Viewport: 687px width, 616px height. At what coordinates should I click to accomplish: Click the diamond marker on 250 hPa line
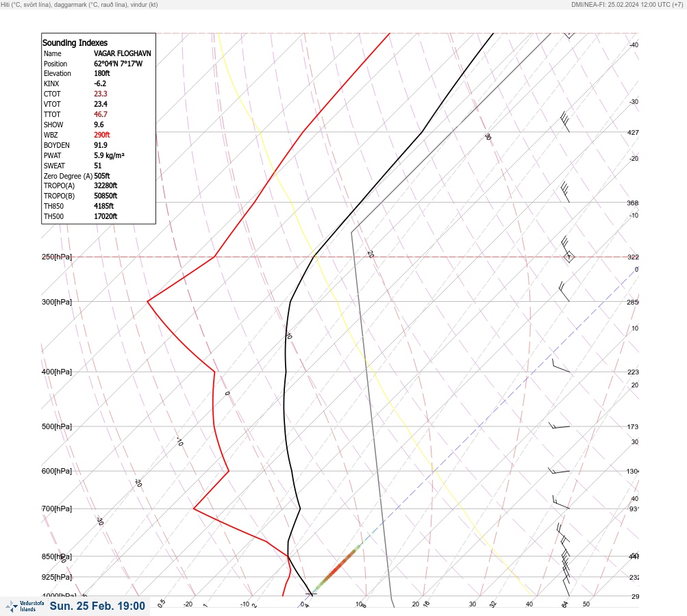569,257
